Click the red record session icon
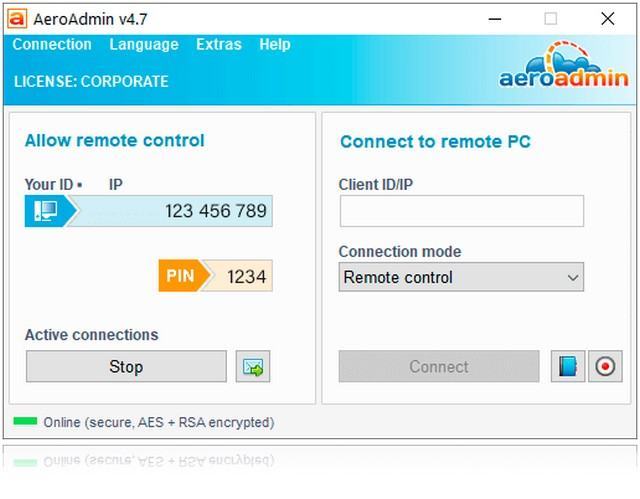Image resolution: width=640 pixels, height=499 pixels. pyautogui.click(x=605, y=366)
